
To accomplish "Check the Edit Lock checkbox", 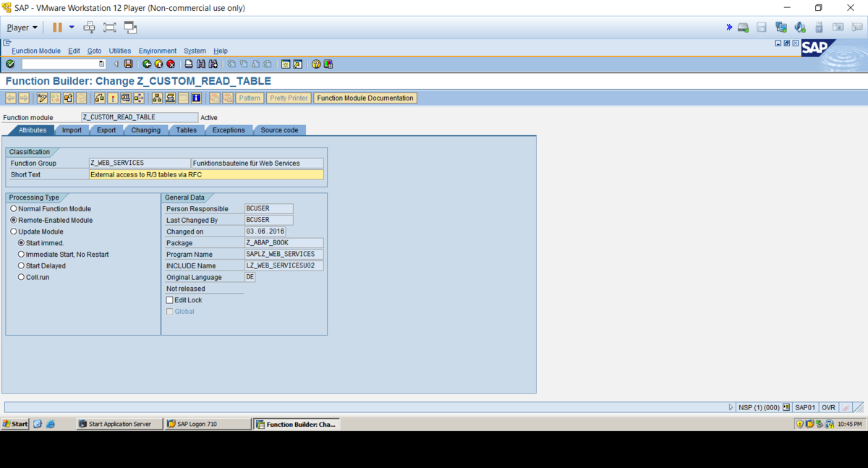I will click(170, 300).
